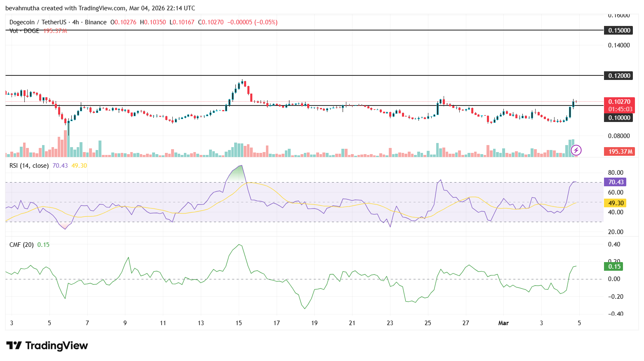Click the red 195.37M volume scale label

(619, 151)
